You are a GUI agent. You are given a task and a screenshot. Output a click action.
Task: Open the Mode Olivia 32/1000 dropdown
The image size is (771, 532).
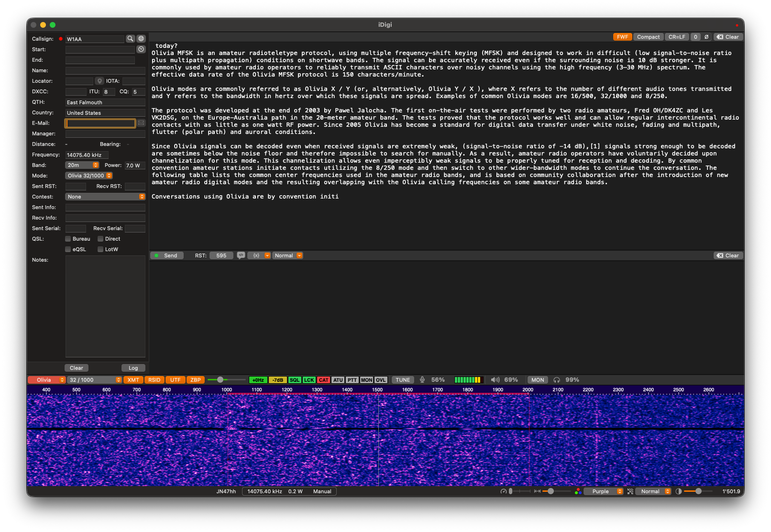[x=88, y=176]
